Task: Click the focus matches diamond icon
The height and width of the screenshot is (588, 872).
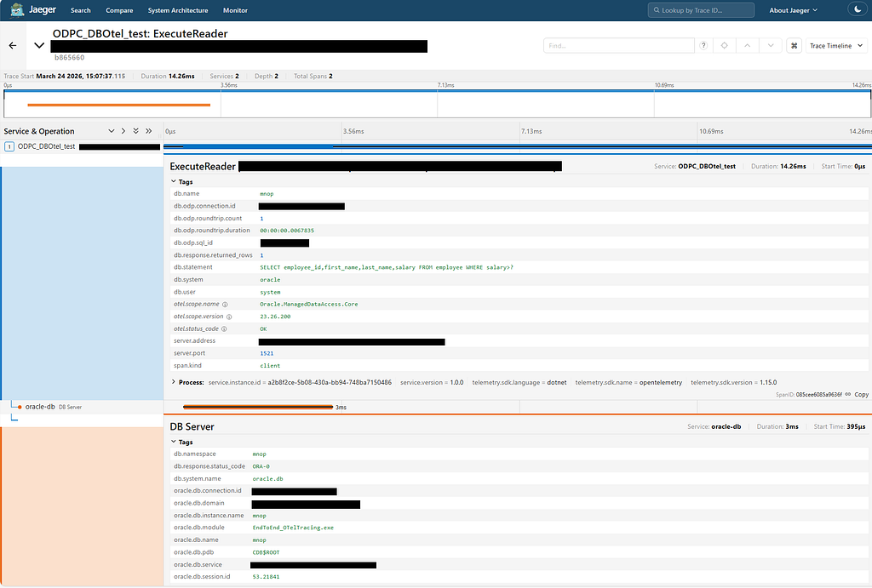Action: (x=724, y=46)
